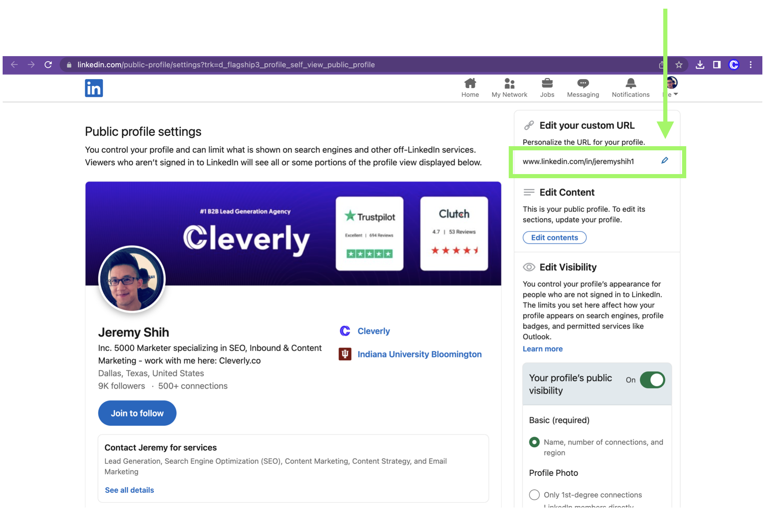Viewport: 765px width, 532px height.
Task: Click the browser address bar URL
Action: point(226,65)
